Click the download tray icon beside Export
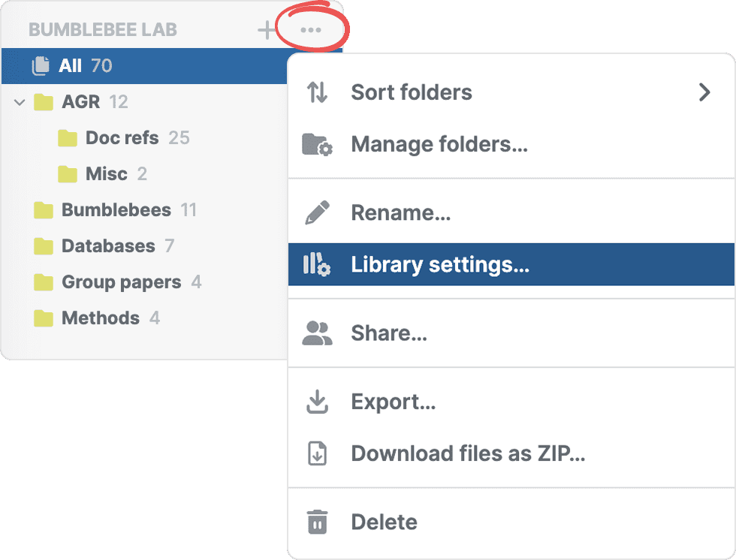 coord(317,402)
